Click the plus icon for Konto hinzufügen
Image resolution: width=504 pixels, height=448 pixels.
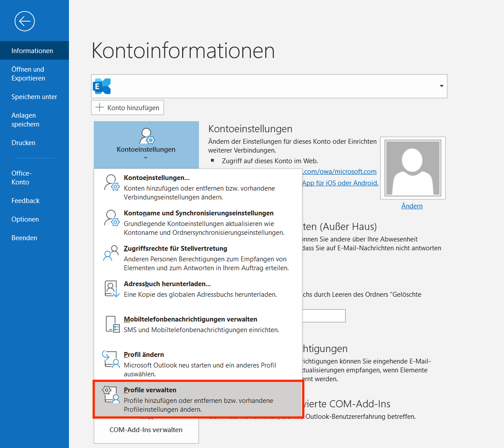(x=100, y=107)
